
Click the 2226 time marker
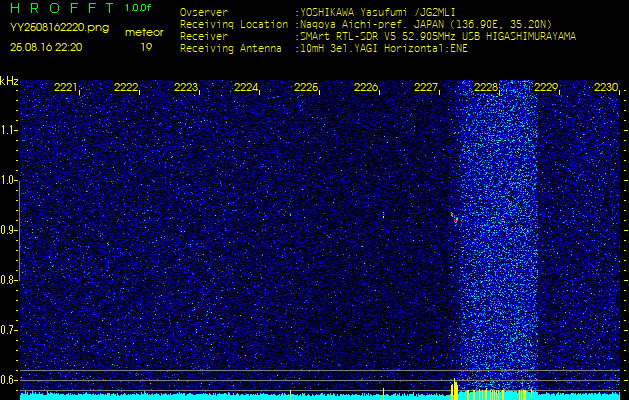click(x=366, y=87)
